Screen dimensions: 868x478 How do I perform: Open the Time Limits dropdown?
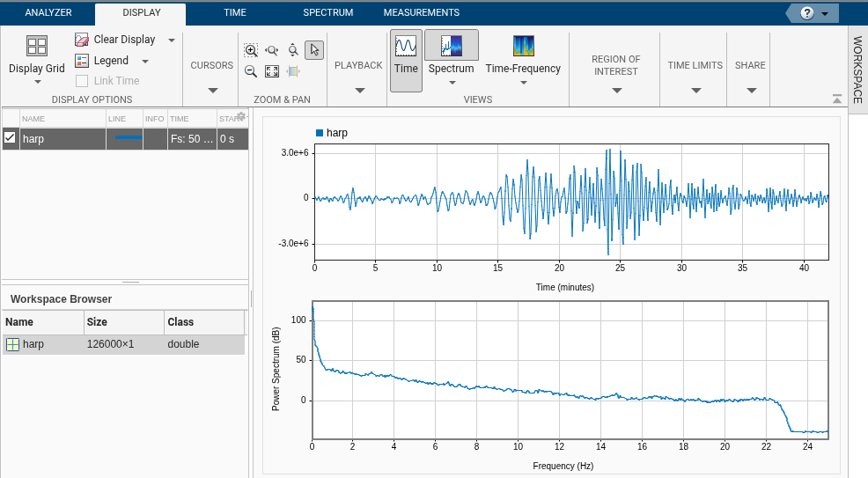tap(695, 90)
